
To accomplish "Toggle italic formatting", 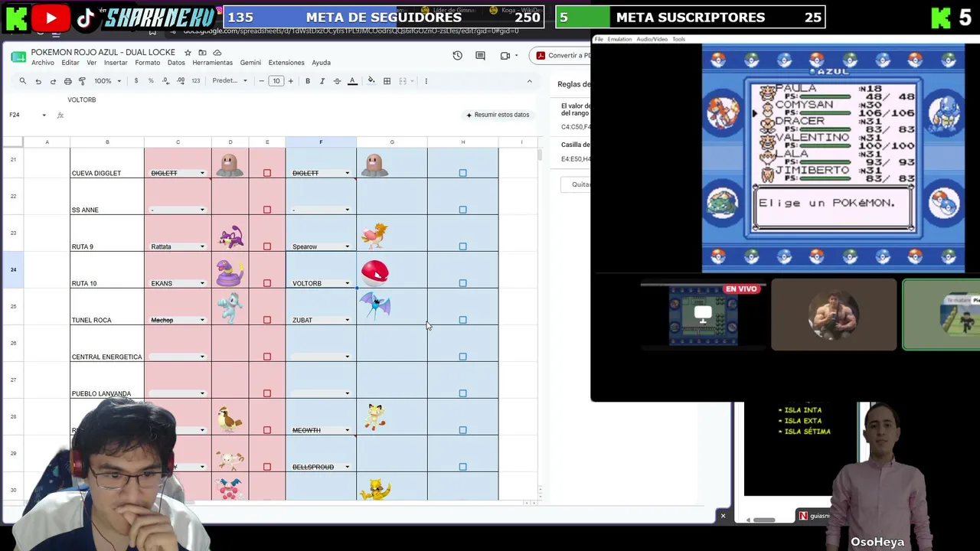I will (322, 81).
